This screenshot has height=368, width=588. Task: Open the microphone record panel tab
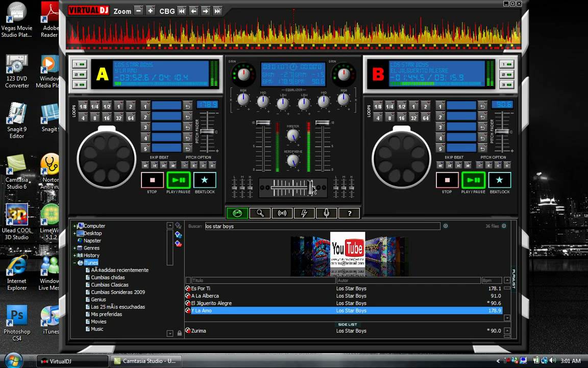pyautogui.click(x=326, y=213)
